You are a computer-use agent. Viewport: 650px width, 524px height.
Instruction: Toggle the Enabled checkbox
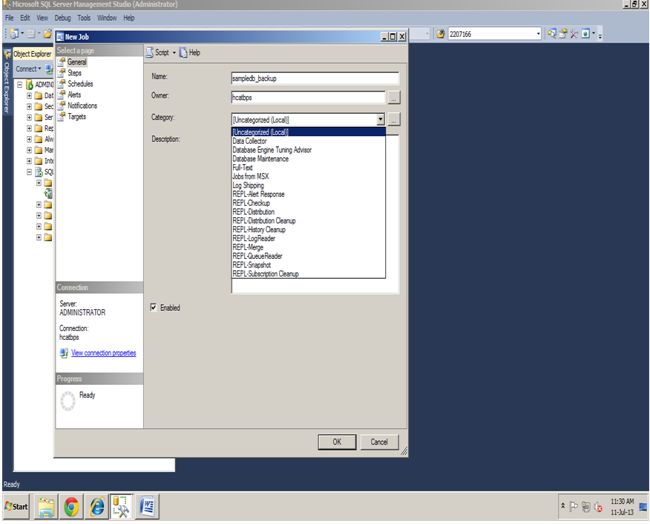pos(154,307)
